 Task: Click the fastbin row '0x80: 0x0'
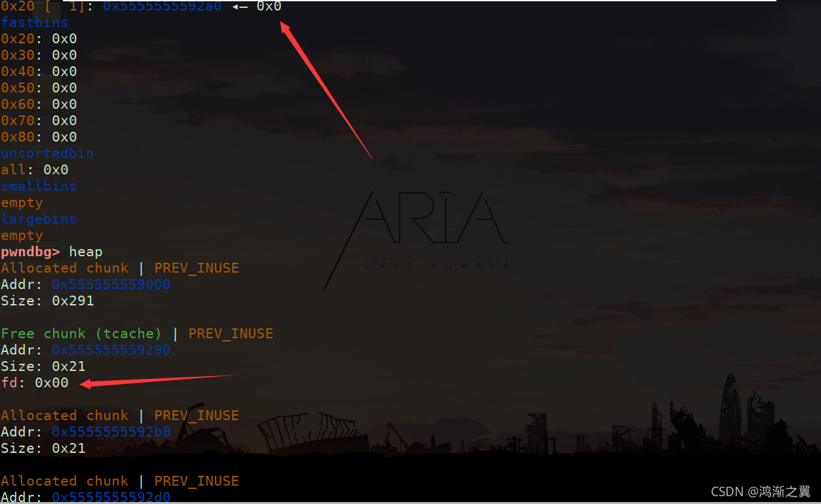tap(39, 137)
